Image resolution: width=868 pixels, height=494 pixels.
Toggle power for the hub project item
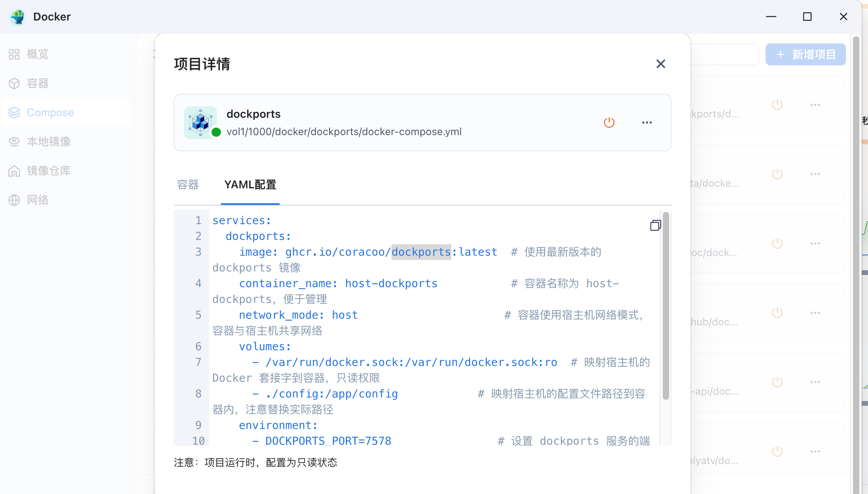[778, 312]
